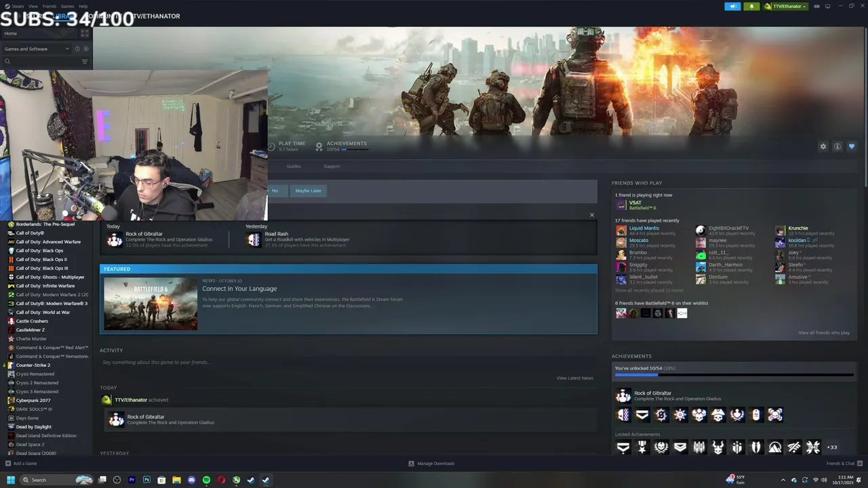Open the TTV/Ethanator account dropdown
The width and height of the screenshot is (868, 488).
(x=785, y=6)
